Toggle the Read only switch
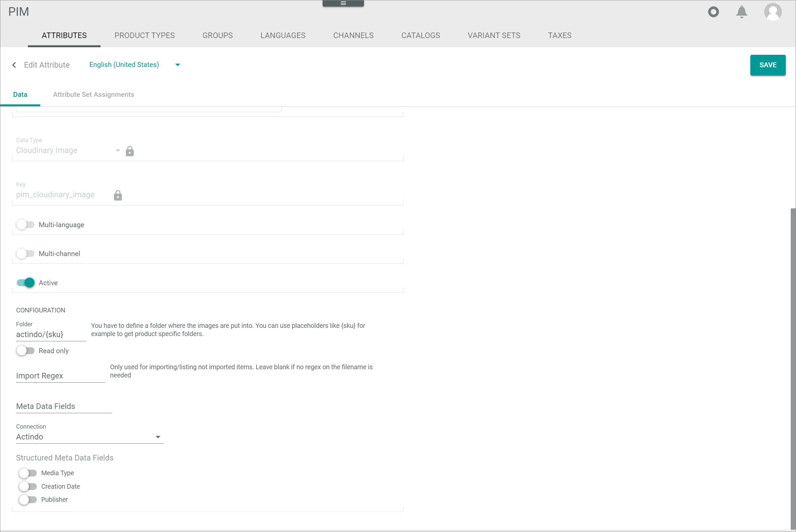796x532 pixels. pos(26,351)
